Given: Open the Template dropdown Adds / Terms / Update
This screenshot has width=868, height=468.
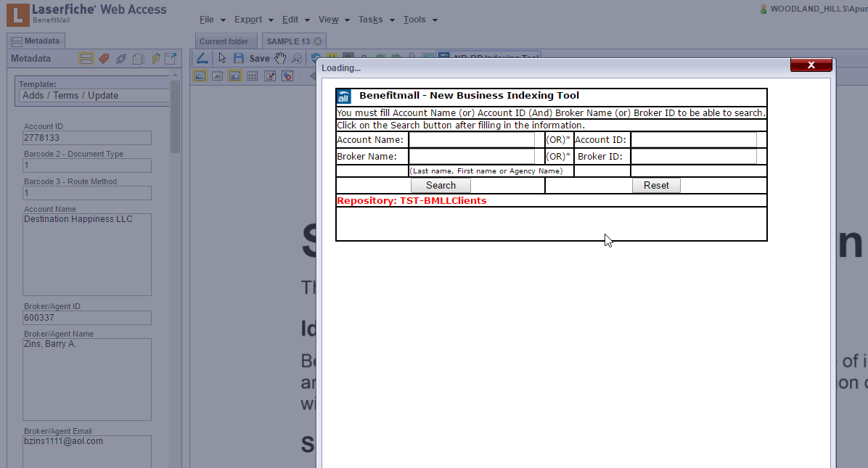Looking at the screenshot, I should (94, 96).
